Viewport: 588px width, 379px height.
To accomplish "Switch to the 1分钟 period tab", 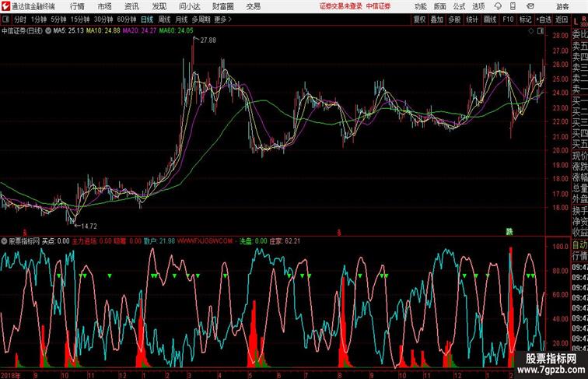I will pyautogui.click(x=39, y=19).
